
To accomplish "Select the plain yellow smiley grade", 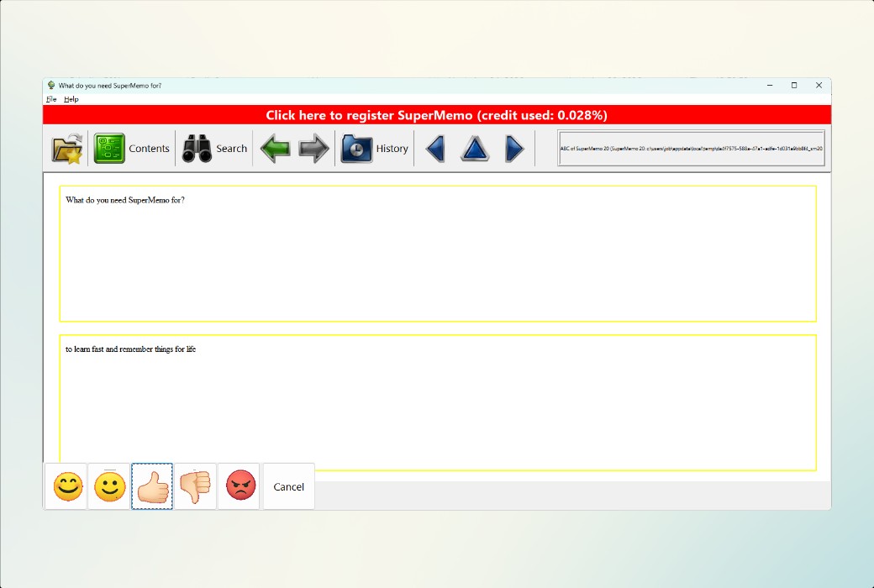I will 109,486.
